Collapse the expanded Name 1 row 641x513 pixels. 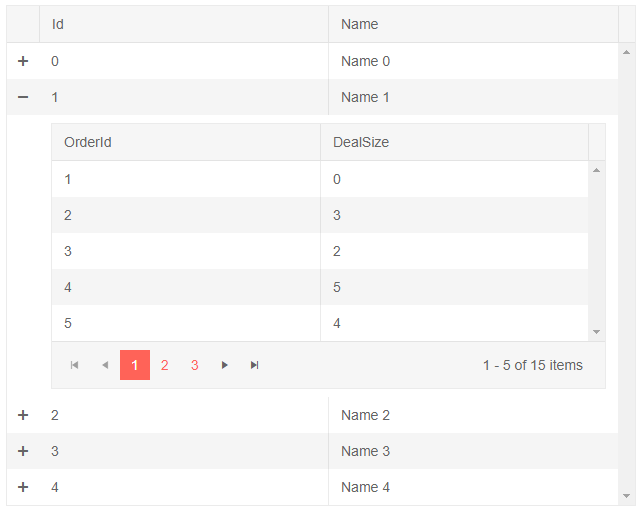(23, 97)
